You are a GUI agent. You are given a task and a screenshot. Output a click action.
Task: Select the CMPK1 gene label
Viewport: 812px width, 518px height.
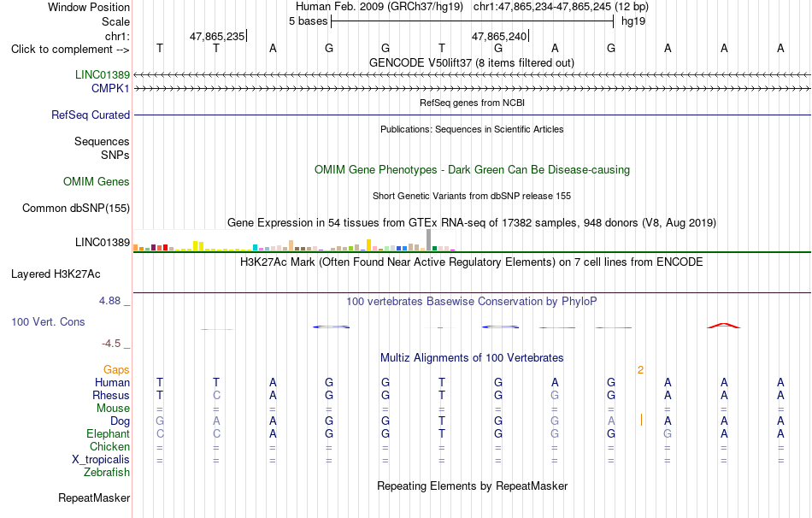click(110, 89)
